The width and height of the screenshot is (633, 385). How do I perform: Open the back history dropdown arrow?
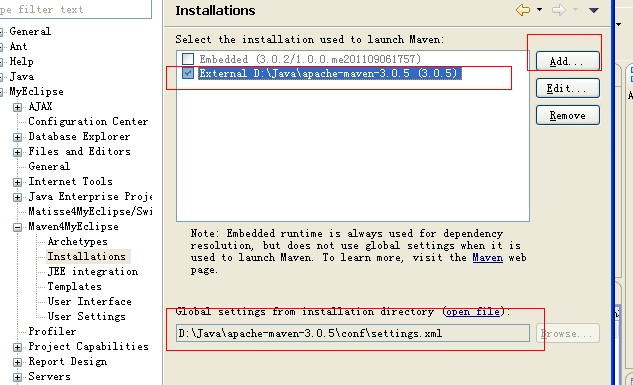(539, 10)
